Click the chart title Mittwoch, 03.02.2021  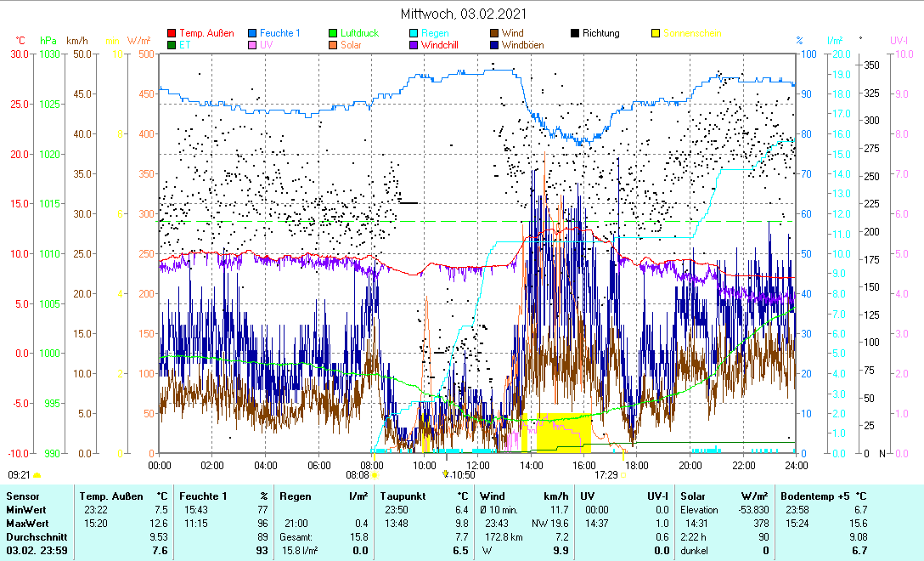point(463,14)
